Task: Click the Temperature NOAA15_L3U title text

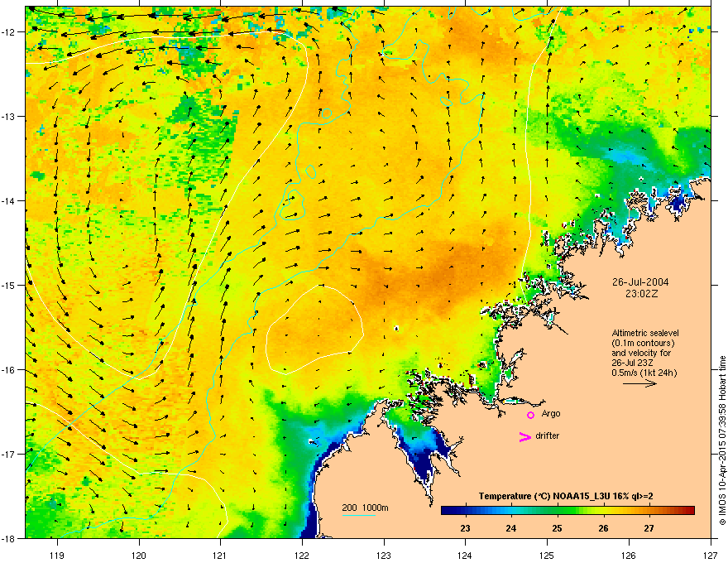Action: (566, 496)
